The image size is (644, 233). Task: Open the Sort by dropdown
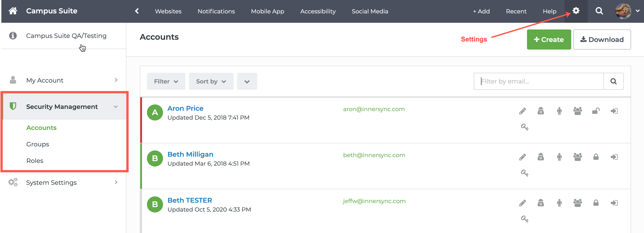point(211,81)
